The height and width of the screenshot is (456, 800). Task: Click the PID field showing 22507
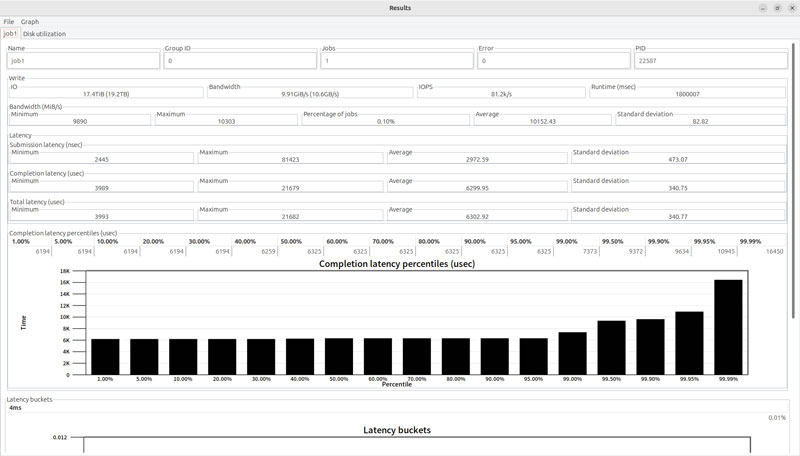coord(710,60)
